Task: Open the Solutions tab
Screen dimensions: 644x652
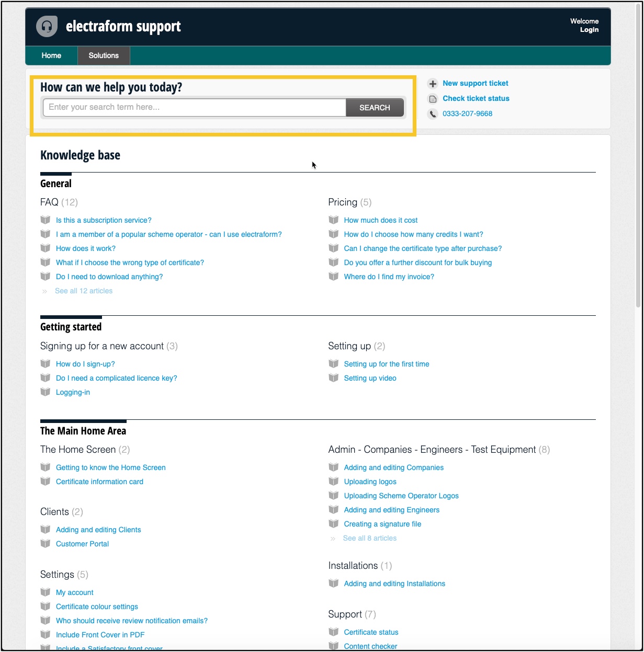Action: coord(104,55)
